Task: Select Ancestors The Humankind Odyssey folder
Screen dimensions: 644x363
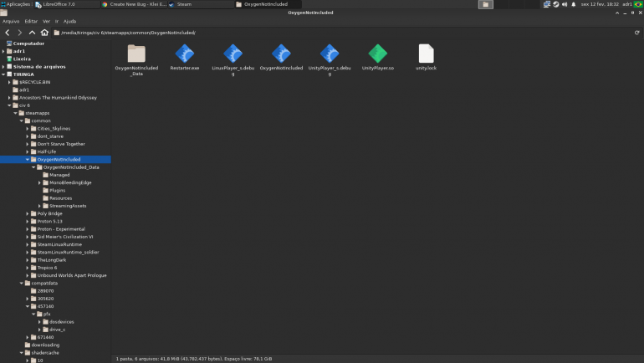Action: pyautogui.click(x=58, y=98)
